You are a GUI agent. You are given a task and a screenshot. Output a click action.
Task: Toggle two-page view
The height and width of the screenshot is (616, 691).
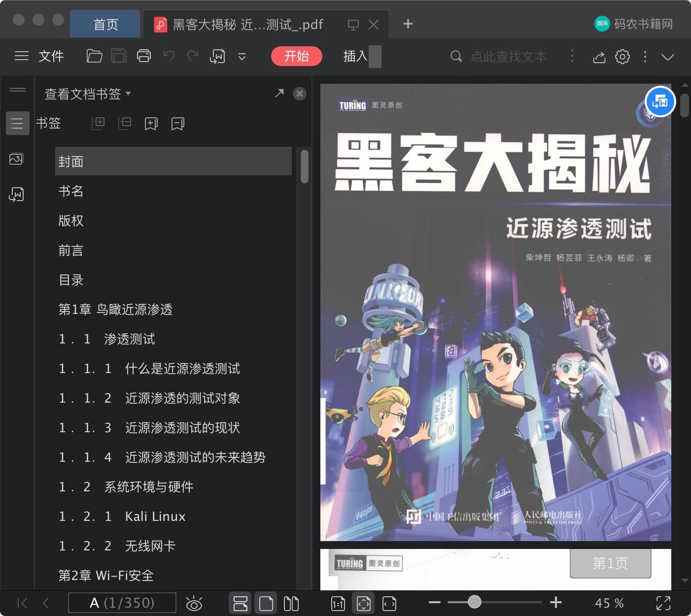(x=291, y=603)
